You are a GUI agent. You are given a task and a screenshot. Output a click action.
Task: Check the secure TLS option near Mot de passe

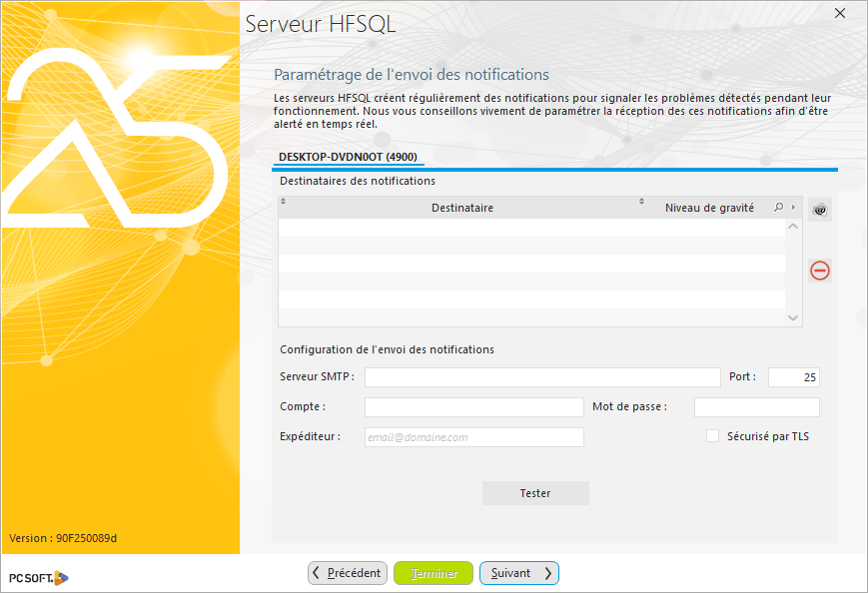pos(713,435)
